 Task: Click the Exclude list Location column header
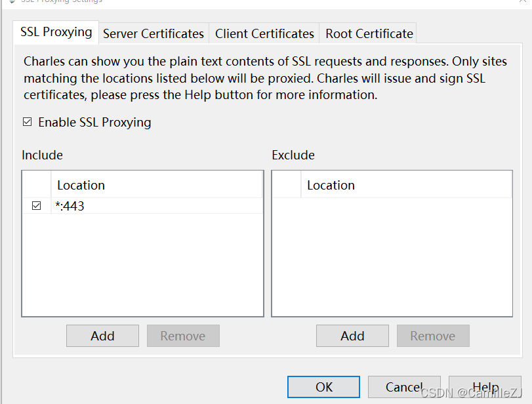click(405, 185)
